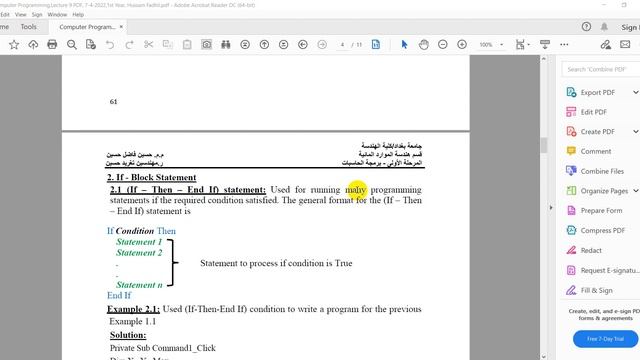Open the Fill & Sign tool
The image size is (640, 360).
click(589, 290)
